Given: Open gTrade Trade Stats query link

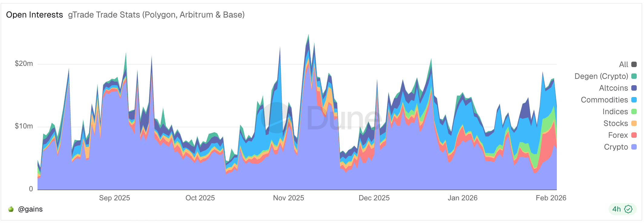Looking at the screenshot, I should pos(156,15).
